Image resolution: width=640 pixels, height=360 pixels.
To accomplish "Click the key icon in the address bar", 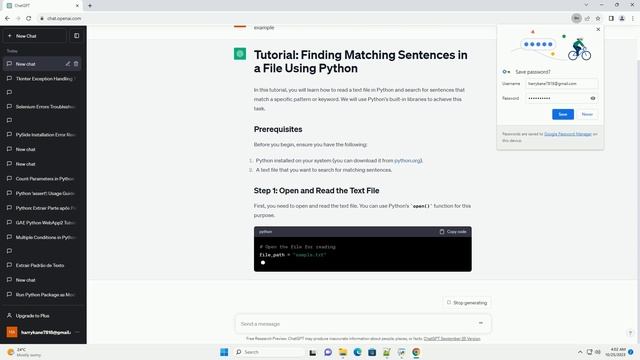I will [x=576, y=18].
